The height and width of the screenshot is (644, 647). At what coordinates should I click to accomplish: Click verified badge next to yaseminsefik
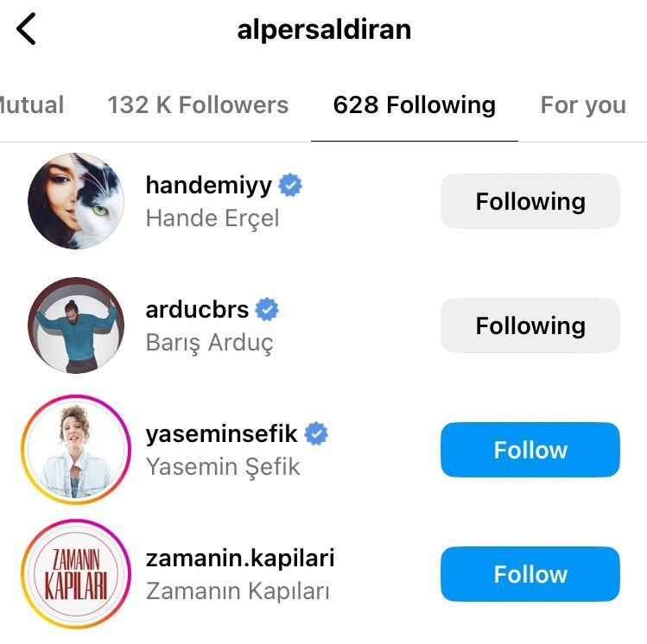click(x=316, y=433)
